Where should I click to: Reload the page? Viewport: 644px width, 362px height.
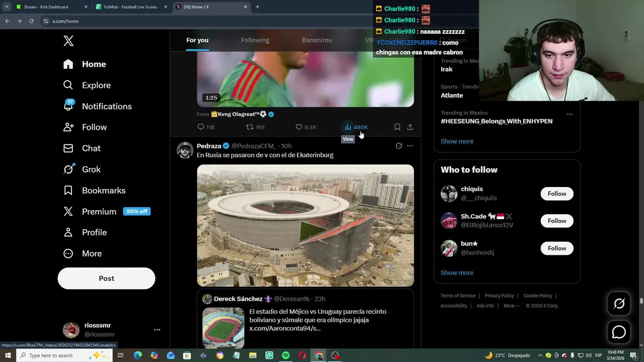(x=31, y=21)
